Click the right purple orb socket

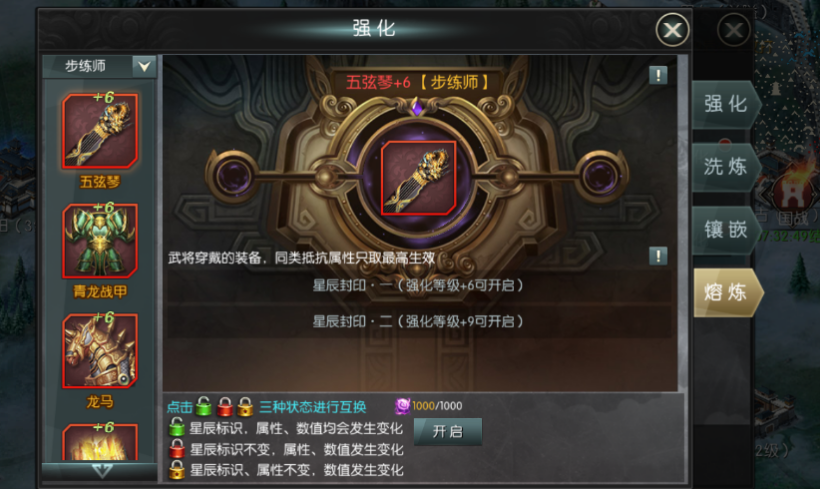coord(601,176)
